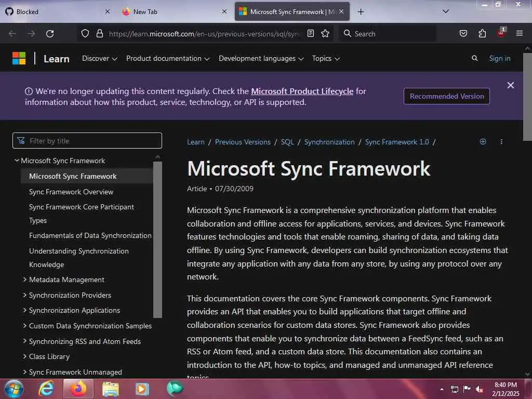Viewport: 532px width, 399px height.
Task: Click the volume speaker tray icon
Action: (480, 389)
